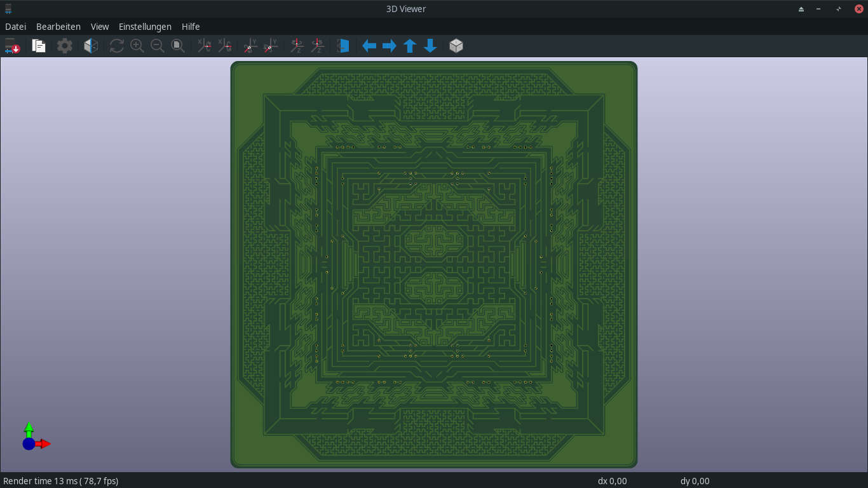
Task: Rotate X clockwise using the toolbar icon
Action: click(x=204, y=46)
